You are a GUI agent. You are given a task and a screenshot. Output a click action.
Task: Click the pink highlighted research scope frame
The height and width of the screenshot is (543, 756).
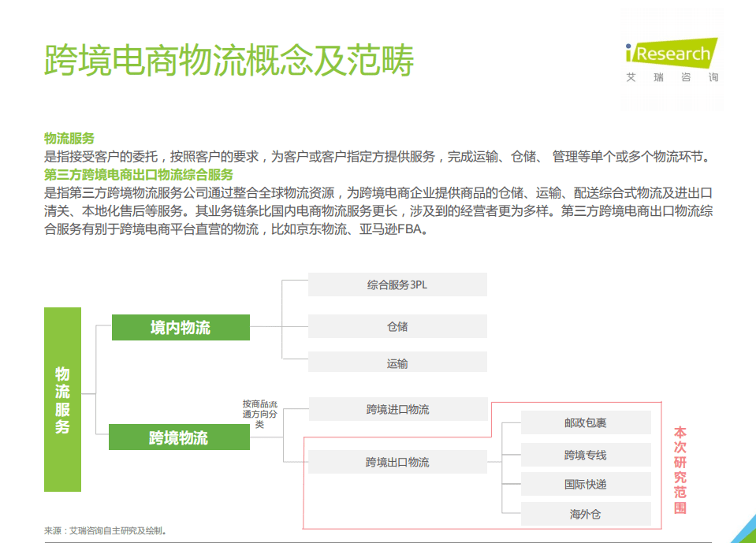(x=483, y=465)
